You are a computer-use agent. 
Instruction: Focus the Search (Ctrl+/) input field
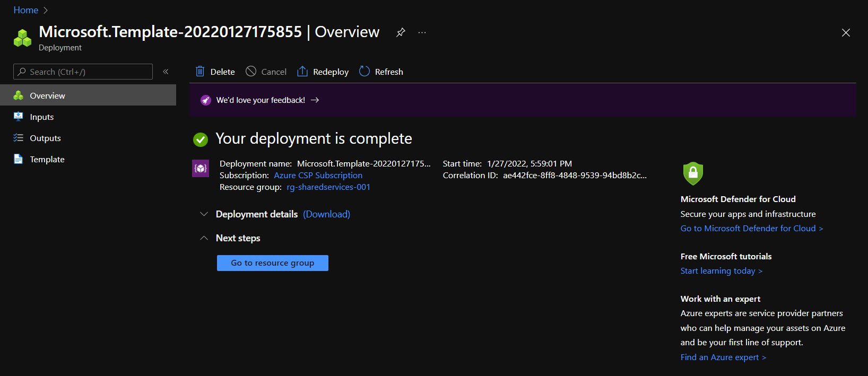[83, 72]
